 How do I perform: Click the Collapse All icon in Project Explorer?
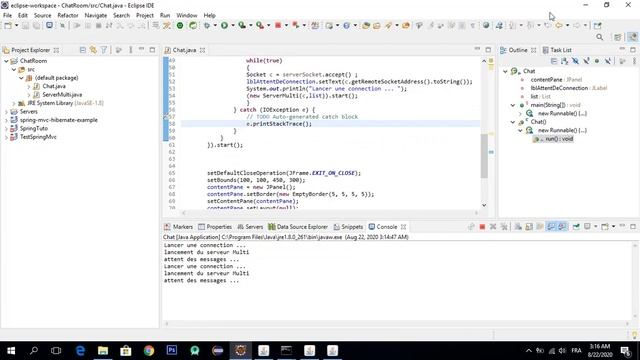pos(82,50)
